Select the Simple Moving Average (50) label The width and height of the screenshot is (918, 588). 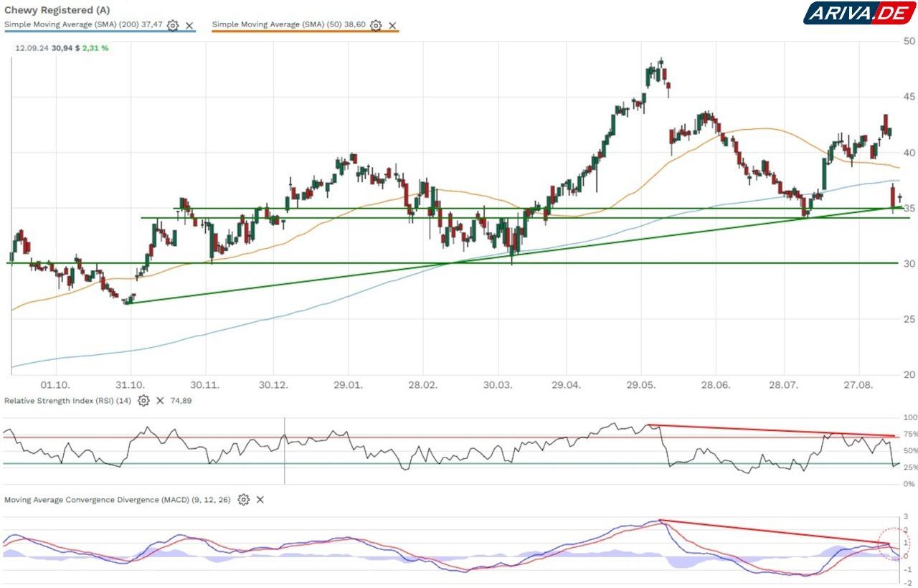289,24
